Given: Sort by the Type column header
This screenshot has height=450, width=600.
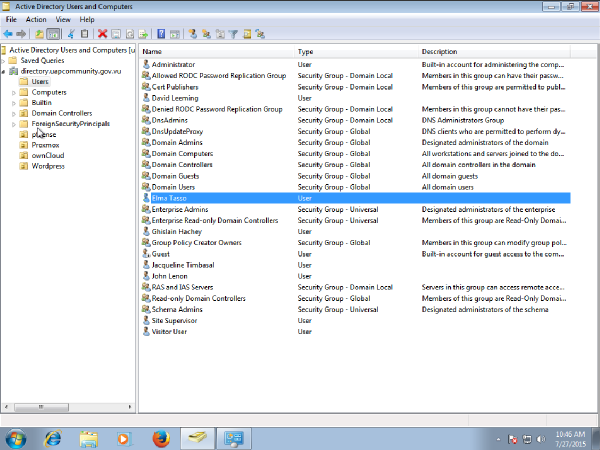Looking at the screenshot, I should point(357,52).
